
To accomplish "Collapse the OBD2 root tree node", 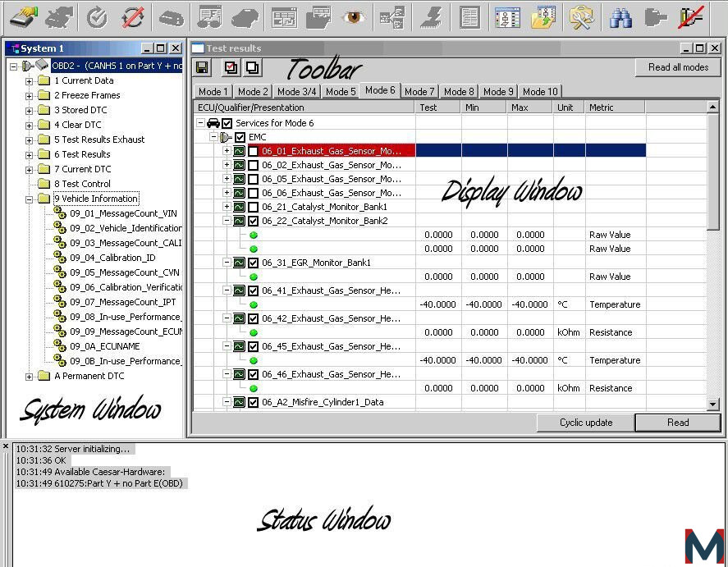I will [x=13, y=66].
